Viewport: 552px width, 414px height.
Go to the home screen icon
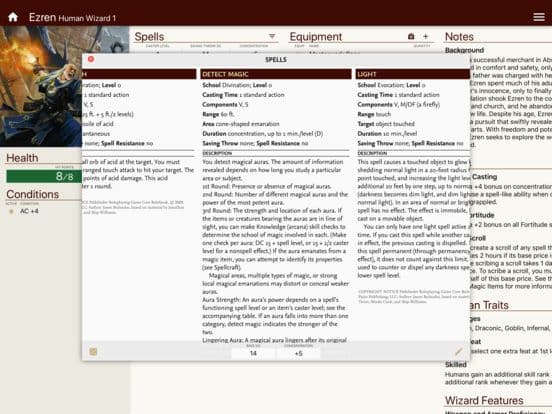pos(13,17)
